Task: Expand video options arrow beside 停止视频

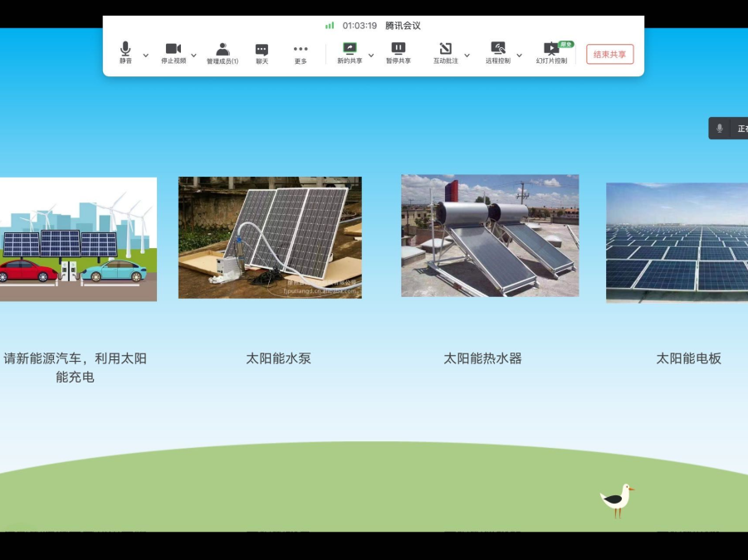Action: (x=193, y=56)
